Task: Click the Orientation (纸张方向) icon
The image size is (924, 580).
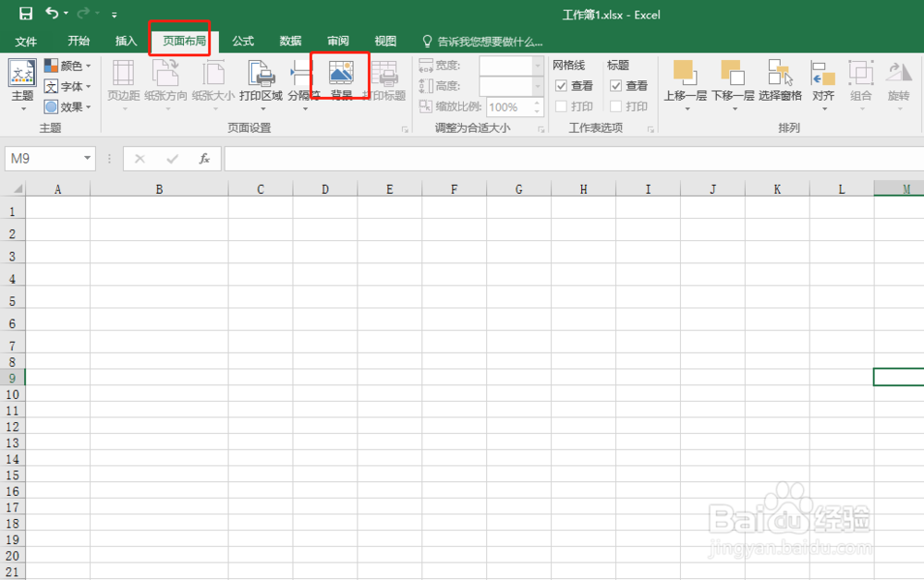Action: pos(165,73)
